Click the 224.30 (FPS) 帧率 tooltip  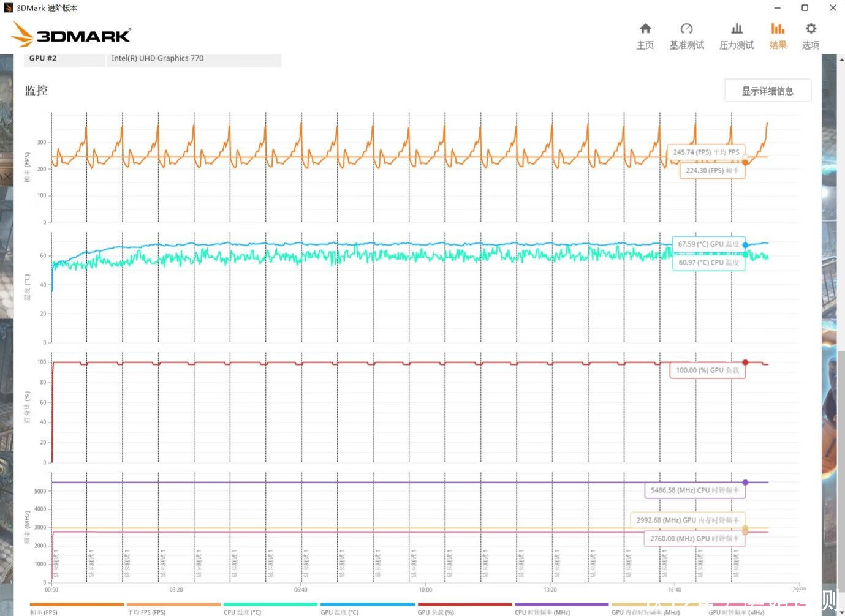712,170
